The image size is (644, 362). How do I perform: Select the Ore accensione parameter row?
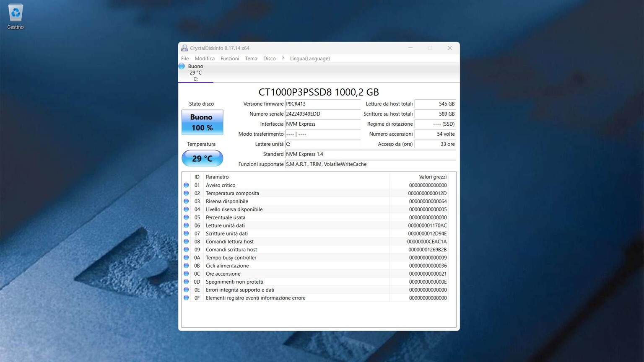point(316,274)
